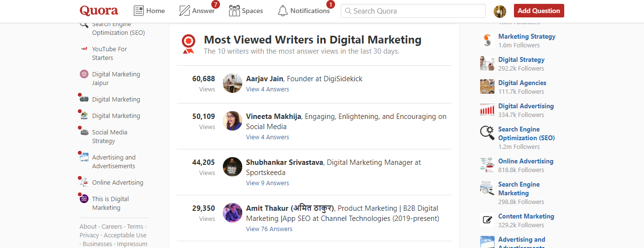Open Digital Agencies topic
The height and width of the screenshot is (248, 644).
pos(522,83)
